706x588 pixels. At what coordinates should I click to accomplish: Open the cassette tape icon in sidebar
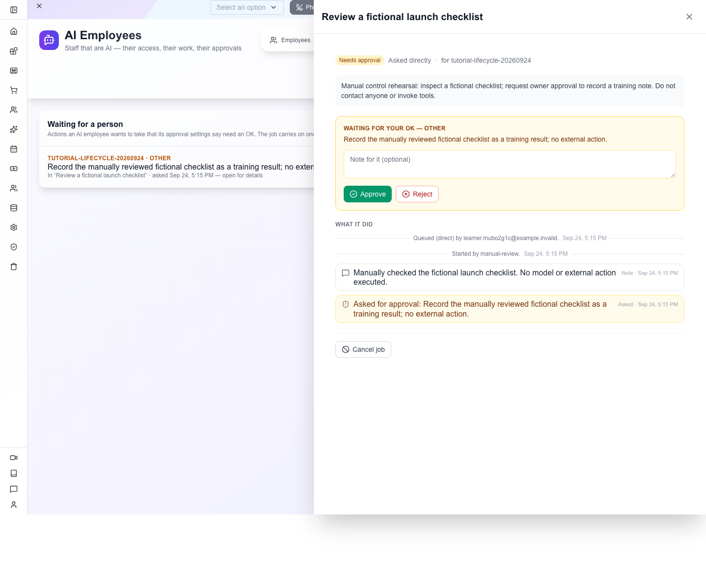point(14,71)
